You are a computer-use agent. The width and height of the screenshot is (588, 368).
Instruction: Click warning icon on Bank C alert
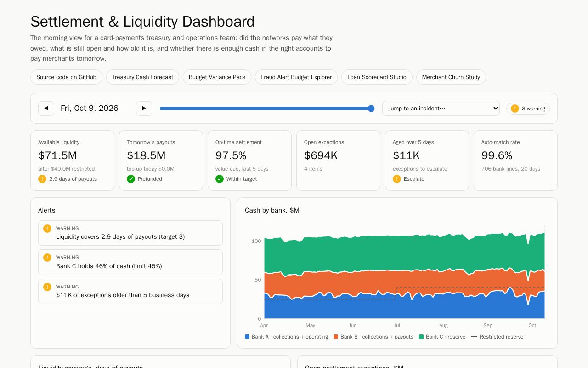point(47,258)
